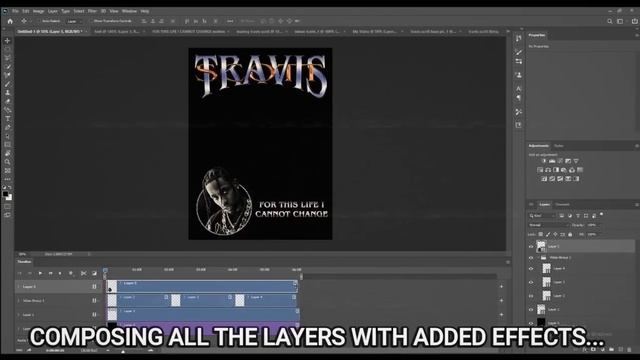
Task: Hide Video Group 1 in Layers panel
Action: click(531, 258)
